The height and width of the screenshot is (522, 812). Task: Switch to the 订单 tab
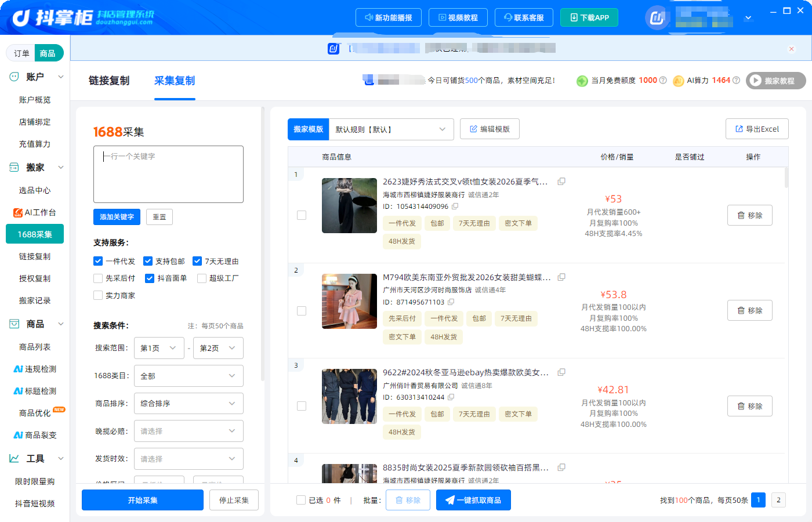[21, 53]
